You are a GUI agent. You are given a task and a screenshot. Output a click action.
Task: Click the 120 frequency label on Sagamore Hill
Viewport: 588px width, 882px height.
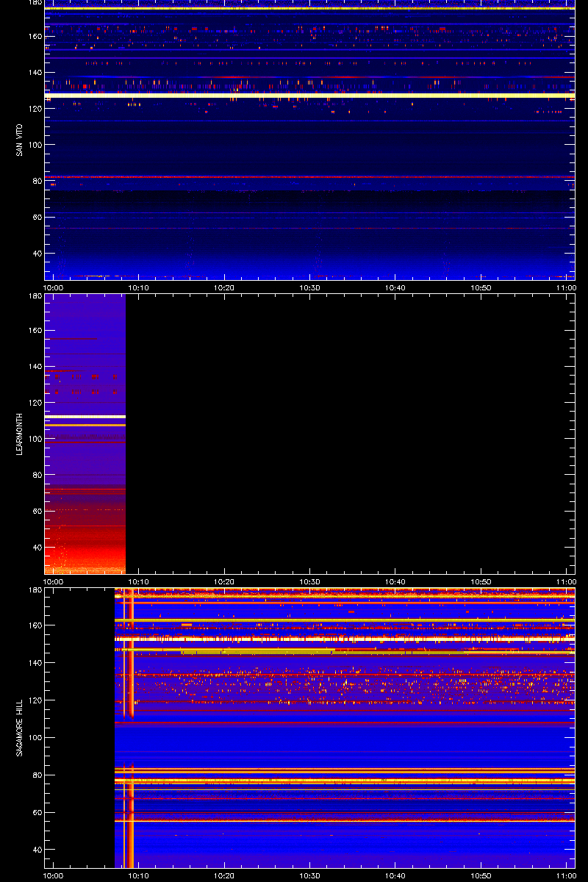(x=35, y=700)
